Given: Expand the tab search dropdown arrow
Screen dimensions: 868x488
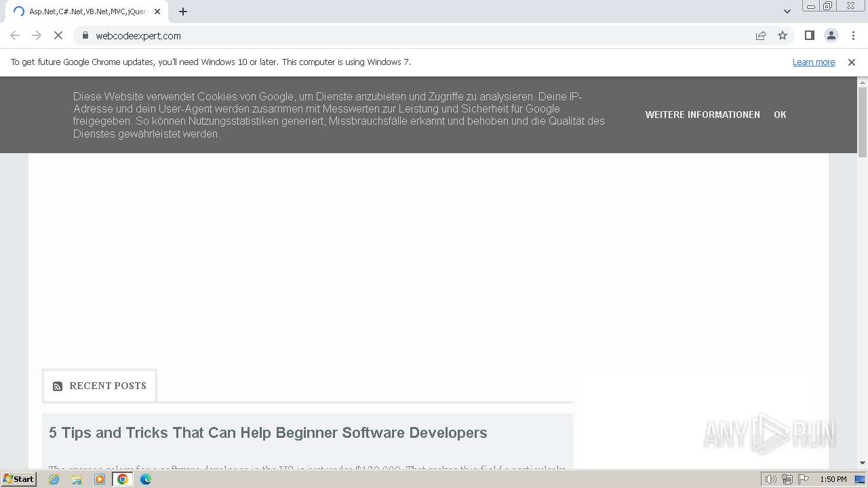Looking at the screenshot, I should coord(787,12).
